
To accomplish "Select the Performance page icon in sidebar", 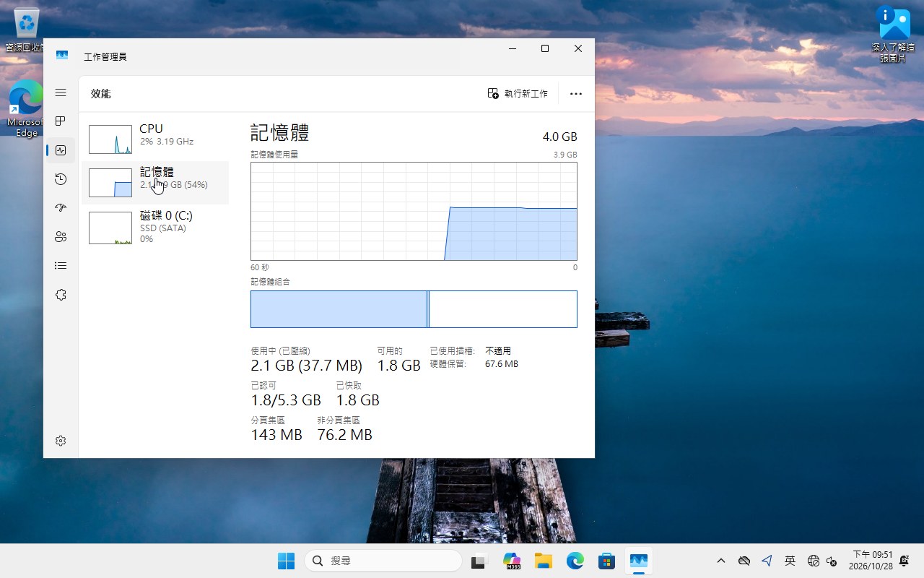I will click(61, 150).
